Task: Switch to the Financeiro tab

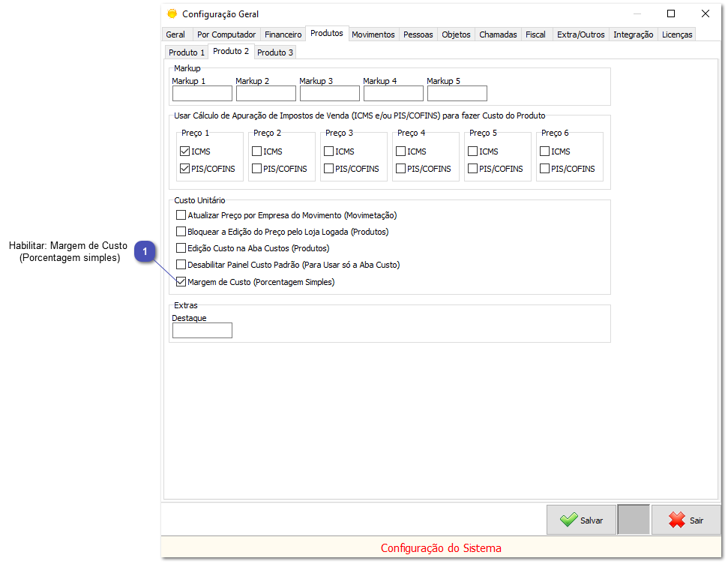Action: [283, 34]
